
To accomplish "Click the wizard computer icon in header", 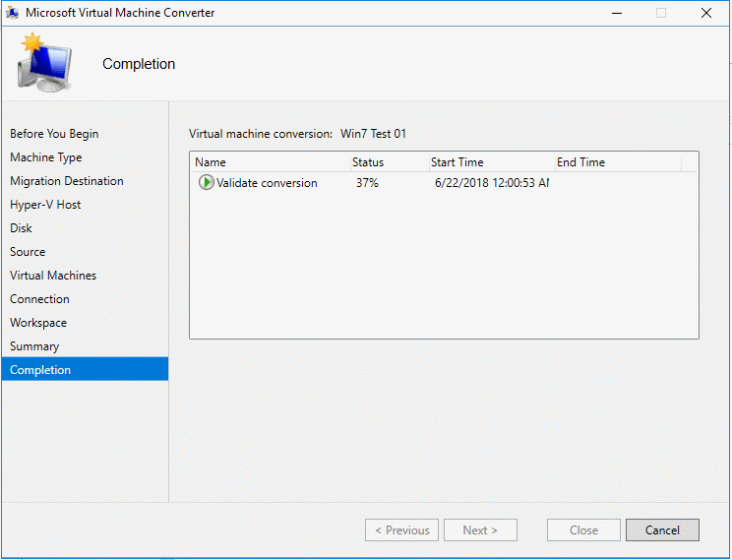I will click(x=43, y=63).
